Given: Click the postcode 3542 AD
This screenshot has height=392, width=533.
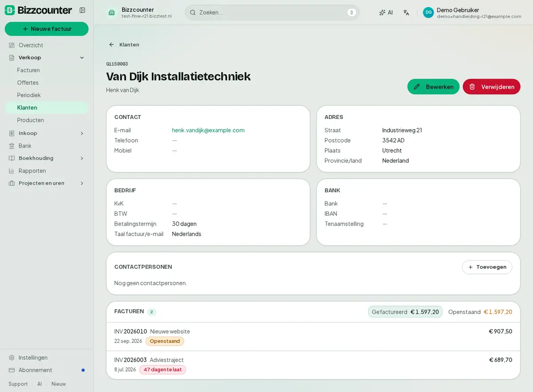Looking at the screenshot, I should point(394,140).
